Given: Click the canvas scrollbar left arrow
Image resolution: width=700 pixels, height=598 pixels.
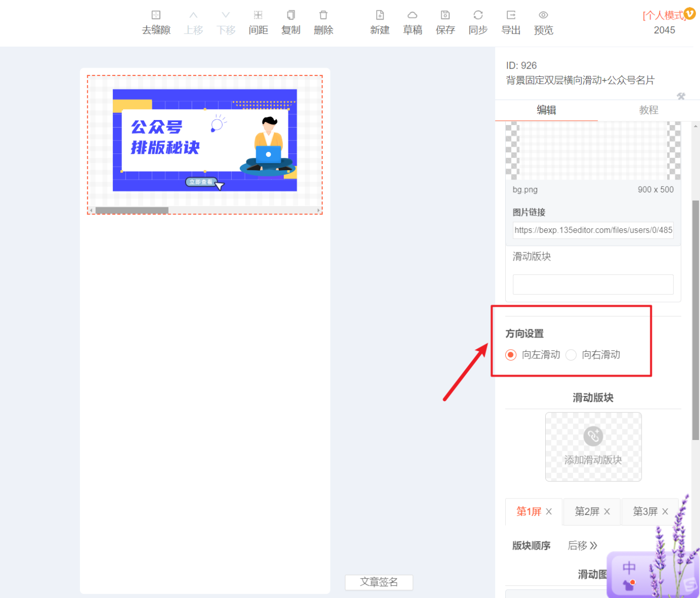Looking at the screenshot, I should 92,210.
